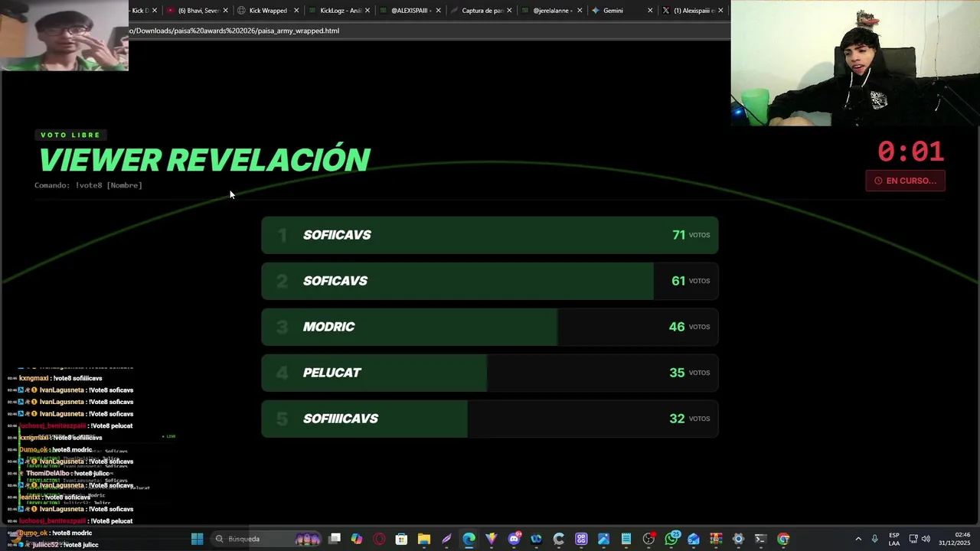
Task: Select the PELUCAT fourth-place row
Action: pos(490,373)
